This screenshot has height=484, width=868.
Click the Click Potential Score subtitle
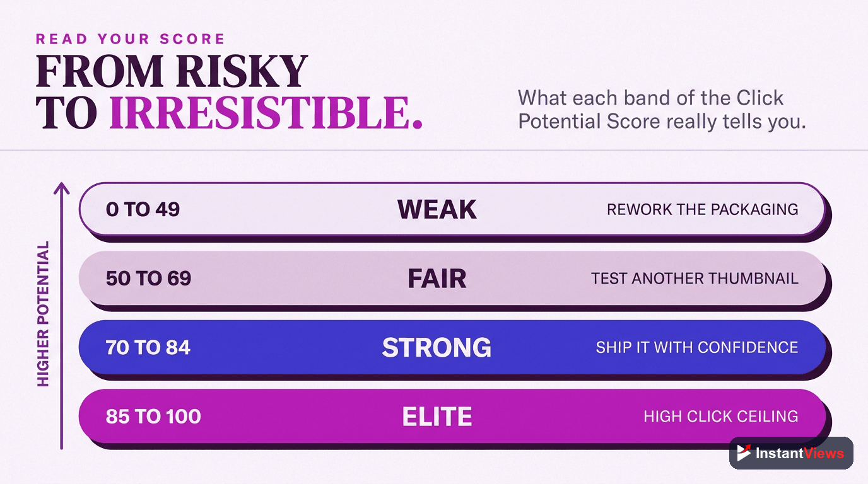click(662, 109)
